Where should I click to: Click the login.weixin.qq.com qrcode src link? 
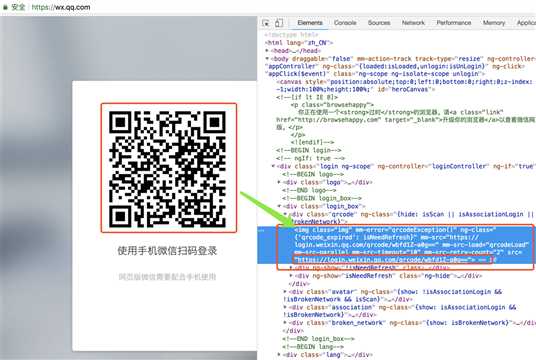(x=382, y=259)
